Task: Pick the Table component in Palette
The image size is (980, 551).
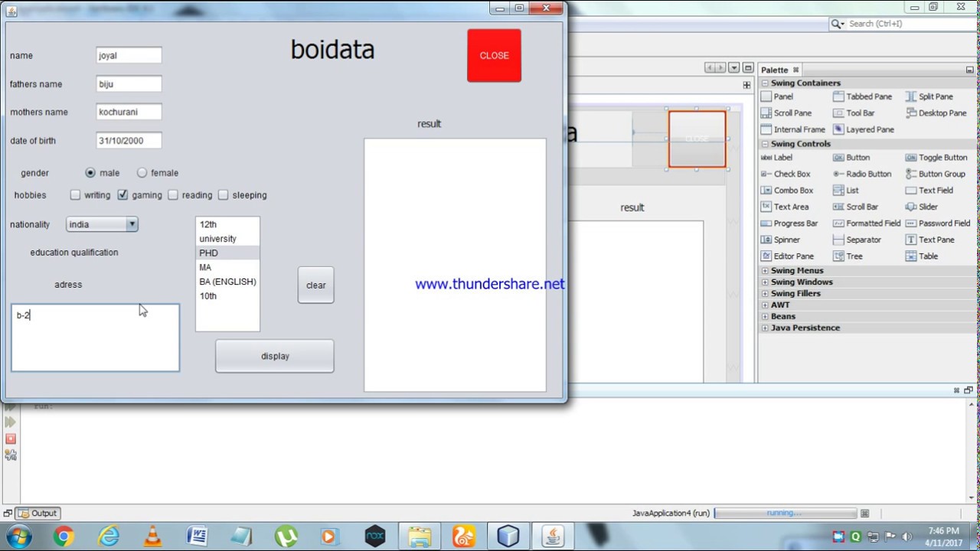Action: 922,256
